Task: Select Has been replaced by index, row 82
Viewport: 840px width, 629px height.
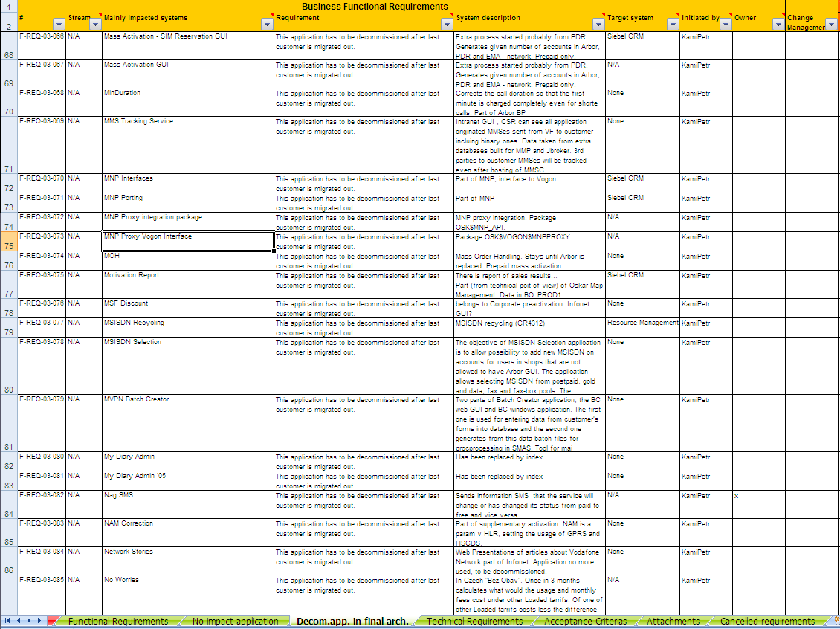Action: click(x=529, y=461)
